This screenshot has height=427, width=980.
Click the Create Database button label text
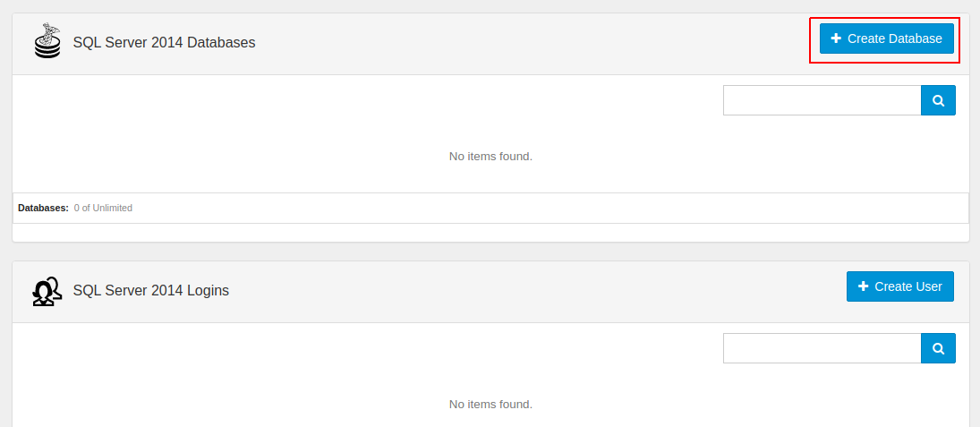coord(894,38)
